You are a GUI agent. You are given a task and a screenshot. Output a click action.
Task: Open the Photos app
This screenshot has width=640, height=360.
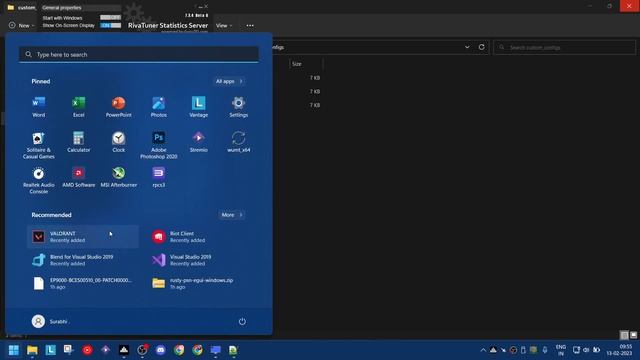pos(158,107)
